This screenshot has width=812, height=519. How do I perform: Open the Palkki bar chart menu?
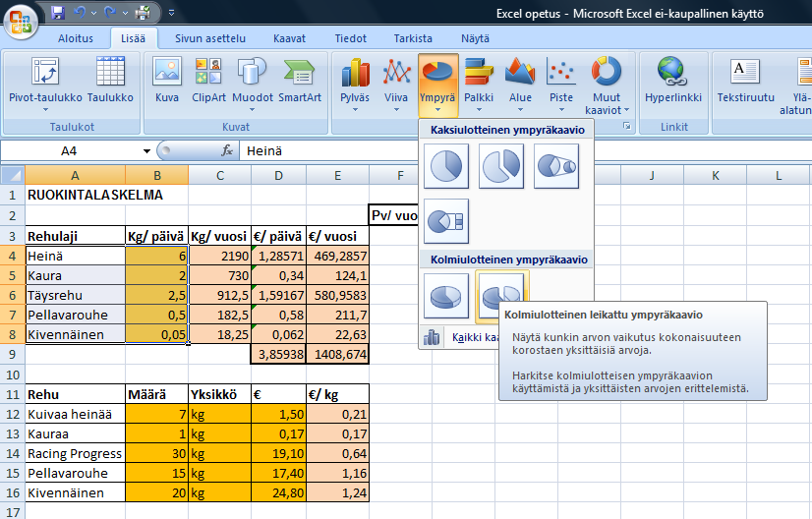[479, 86]
